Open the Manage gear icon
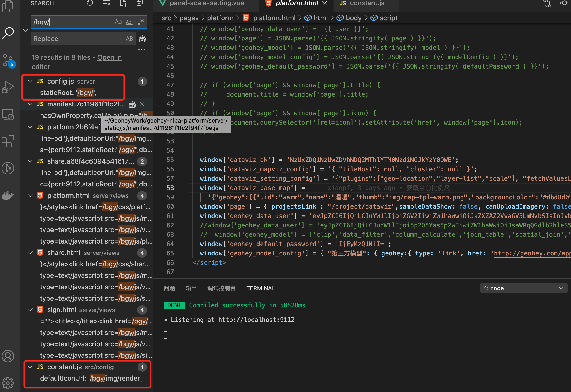 [8, 383]
